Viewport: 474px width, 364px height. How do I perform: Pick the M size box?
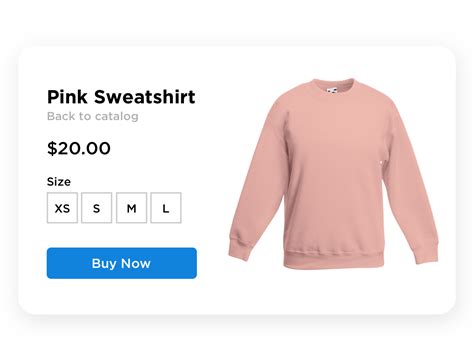[x=131, y=208]
